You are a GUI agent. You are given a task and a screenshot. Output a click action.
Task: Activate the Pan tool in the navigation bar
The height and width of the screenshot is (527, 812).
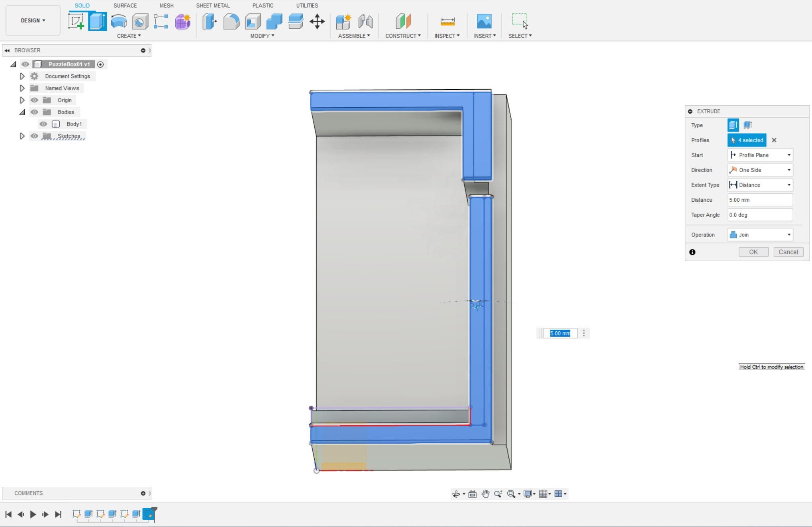(x=485, y=494)
